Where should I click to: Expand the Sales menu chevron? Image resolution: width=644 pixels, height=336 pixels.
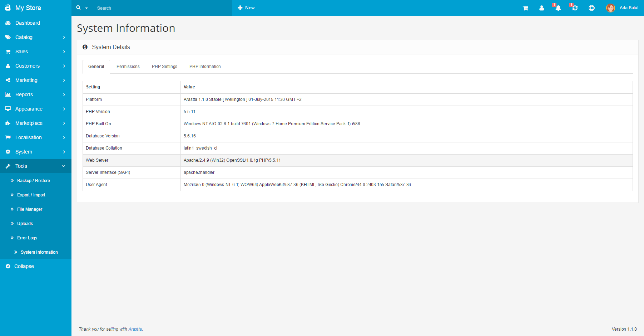click(64, 52)
